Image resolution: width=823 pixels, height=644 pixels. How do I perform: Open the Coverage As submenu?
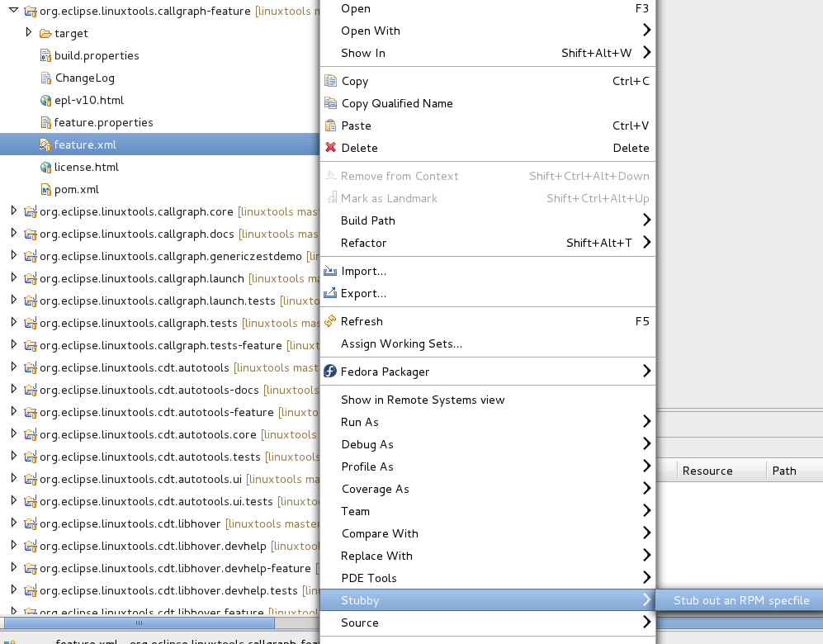click(x=488, y=489)
